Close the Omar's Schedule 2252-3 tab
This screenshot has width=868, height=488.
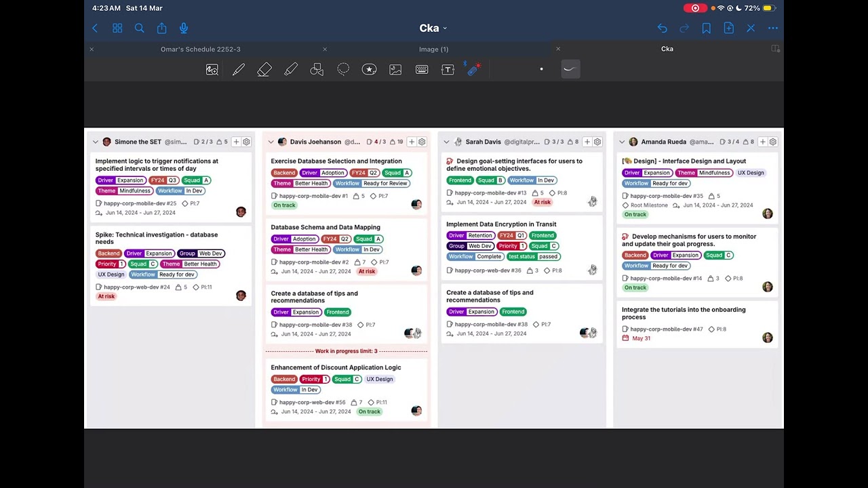[92, 49]
